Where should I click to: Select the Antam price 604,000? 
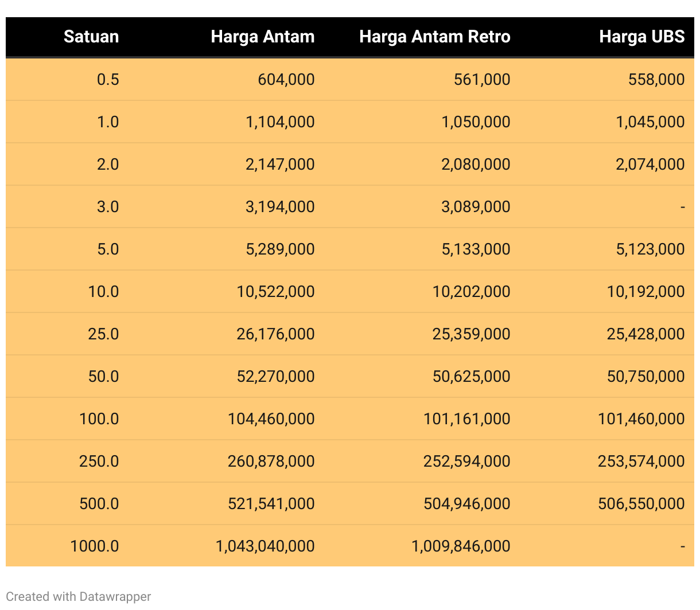pos(286,79)
